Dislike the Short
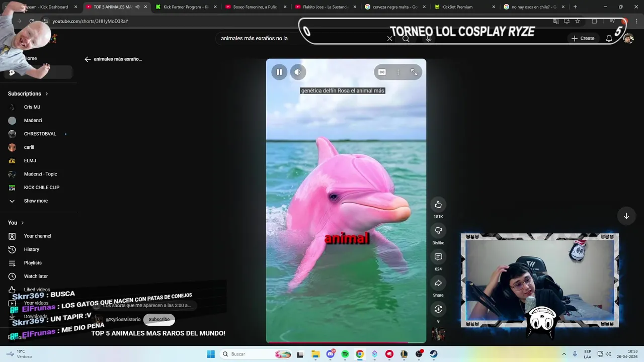Image resolution: width=644 pixels, height=362 pixels. 438,230
